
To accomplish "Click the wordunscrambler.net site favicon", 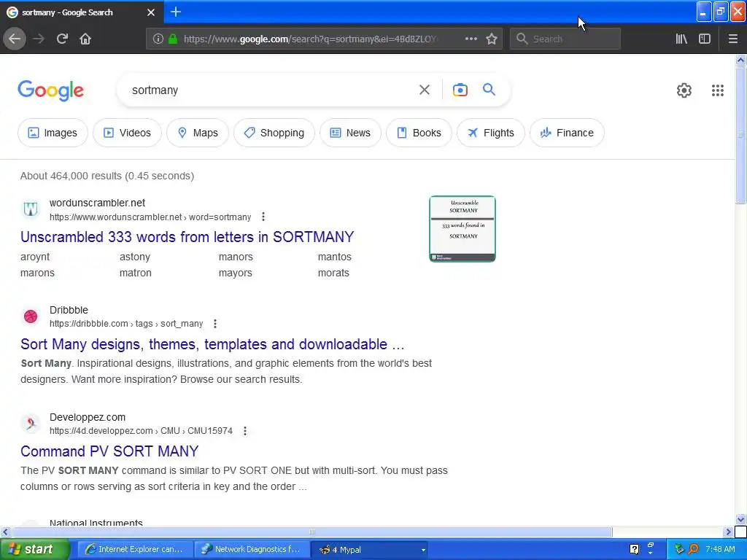I will 31,209.
